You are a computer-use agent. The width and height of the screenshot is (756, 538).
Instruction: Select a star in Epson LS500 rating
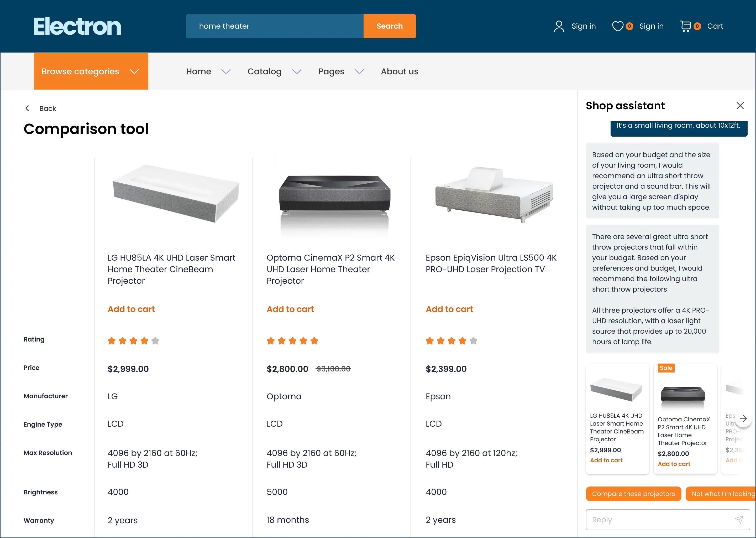pyautogui.click(x=451, y=340)
